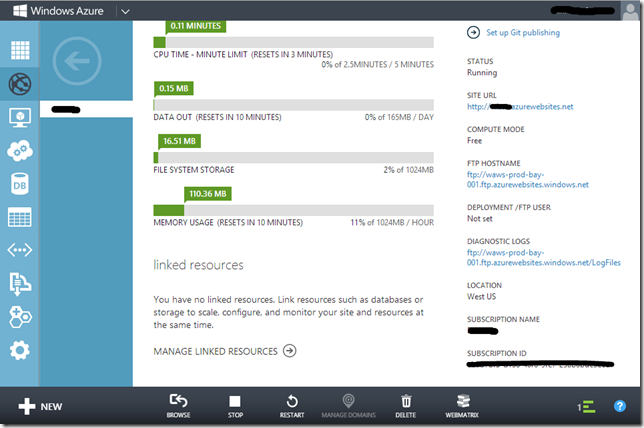
Task: Click Set up Git publishing link
Action: (x=523, y=32)
